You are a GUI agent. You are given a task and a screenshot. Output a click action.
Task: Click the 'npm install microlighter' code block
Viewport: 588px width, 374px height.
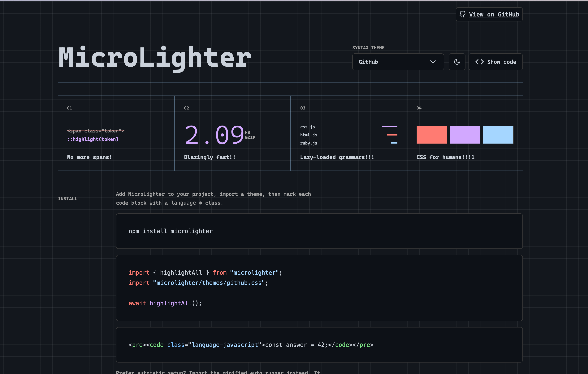(x=319, y=231)
